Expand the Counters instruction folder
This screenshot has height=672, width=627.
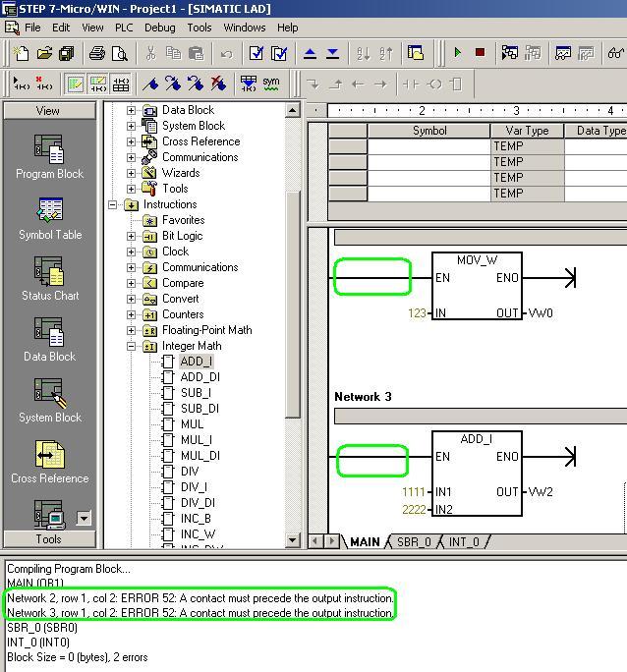click(x=131, y=314)
